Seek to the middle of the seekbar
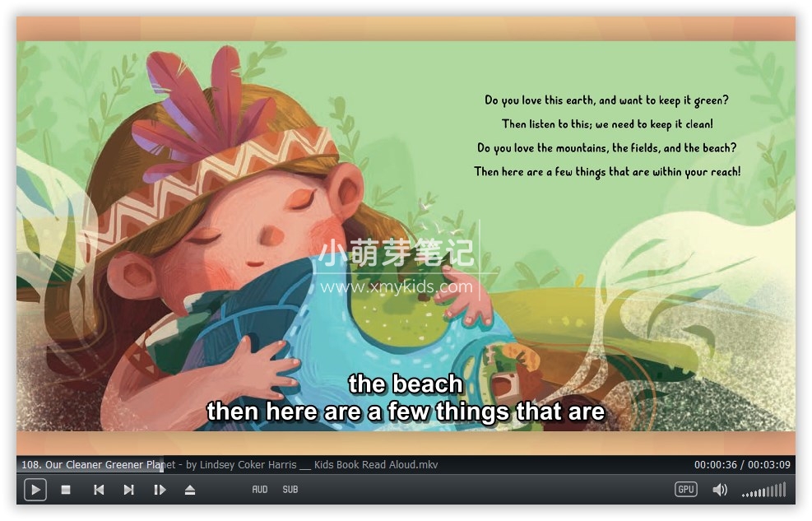The width and height of the screenshot is (812, 521). click(x=406, y=464)
